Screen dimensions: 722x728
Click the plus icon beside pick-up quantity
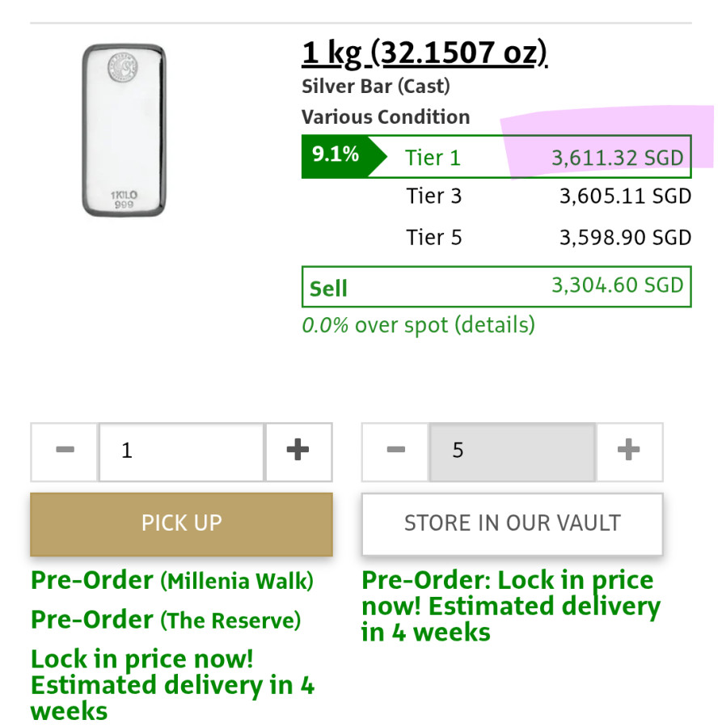(x=298, y=451)
